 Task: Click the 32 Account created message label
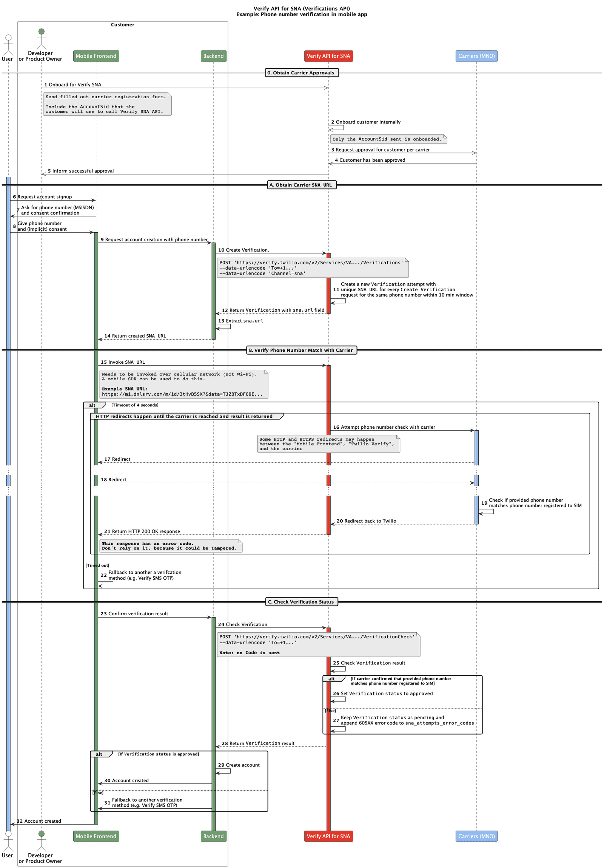(39, 821)
